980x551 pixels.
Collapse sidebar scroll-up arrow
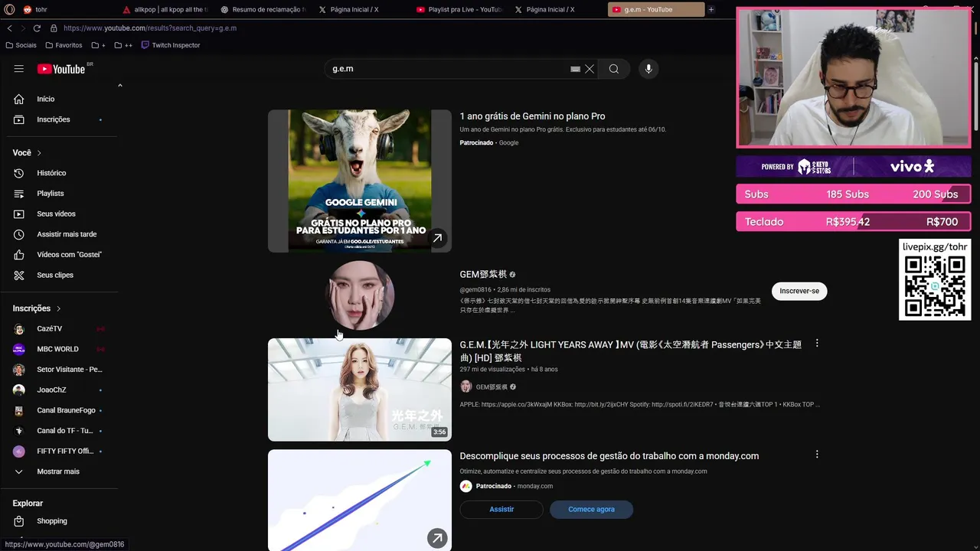coord(120,85)
